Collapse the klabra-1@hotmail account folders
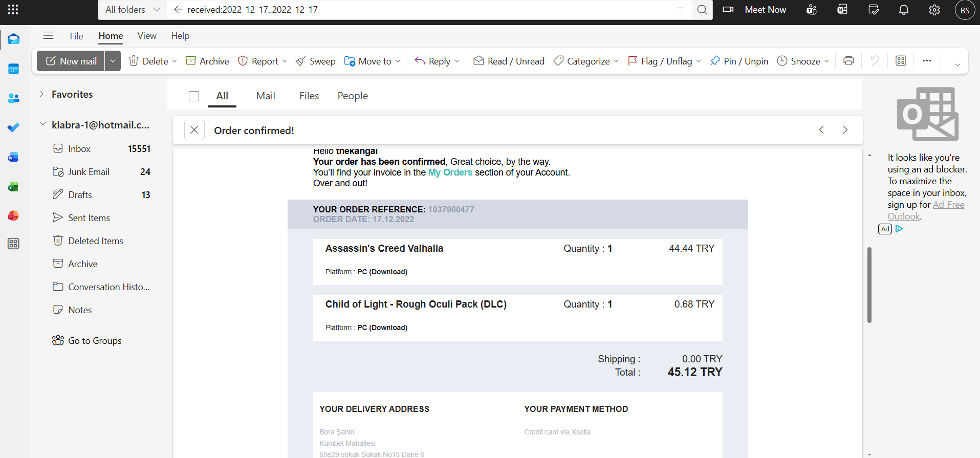The width and height of the screenshot is (980, 458). tap(43, 124)
